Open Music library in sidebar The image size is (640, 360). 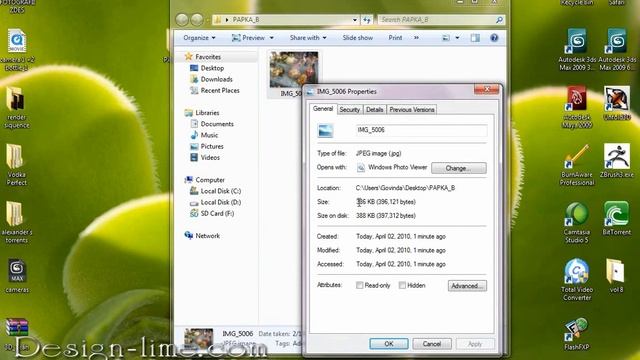click(204, 135)
